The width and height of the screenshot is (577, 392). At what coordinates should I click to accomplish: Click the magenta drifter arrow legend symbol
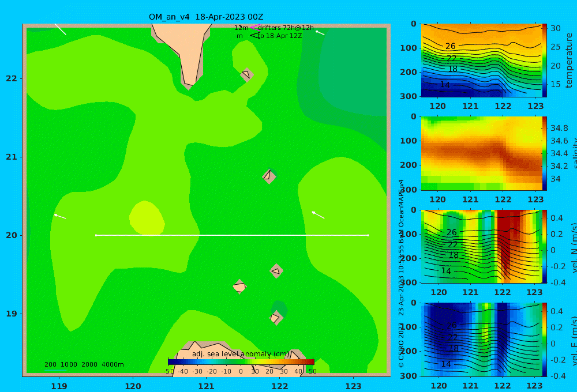point(254,27)
